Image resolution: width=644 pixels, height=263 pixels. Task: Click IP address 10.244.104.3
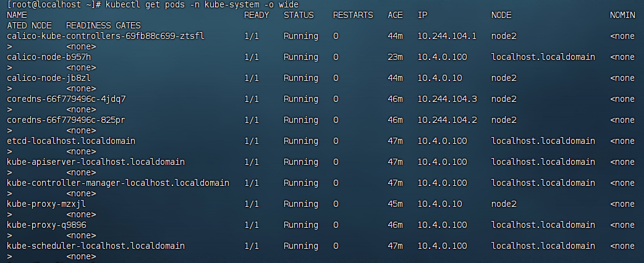(447, 99)
